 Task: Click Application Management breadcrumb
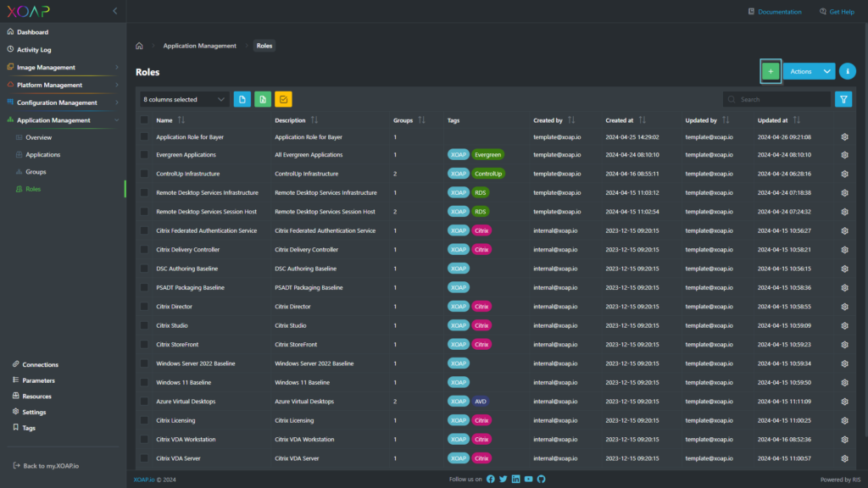(x=199, y=46)
